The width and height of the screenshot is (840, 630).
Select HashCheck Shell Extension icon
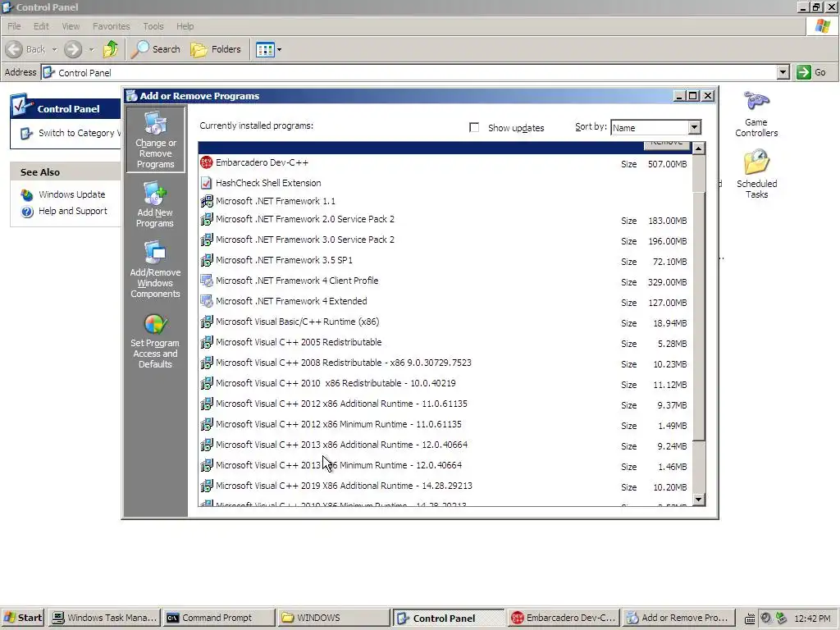(206, 183)
